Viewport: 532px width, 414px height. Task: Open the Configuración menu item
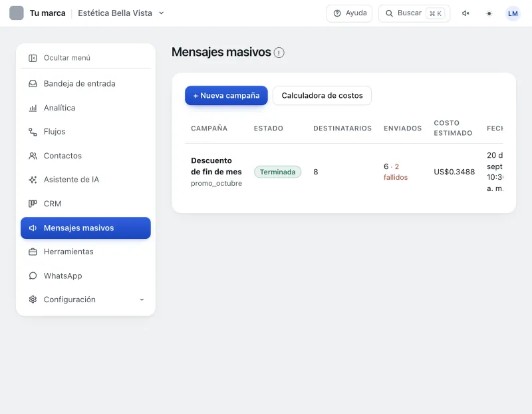(86, 300)
